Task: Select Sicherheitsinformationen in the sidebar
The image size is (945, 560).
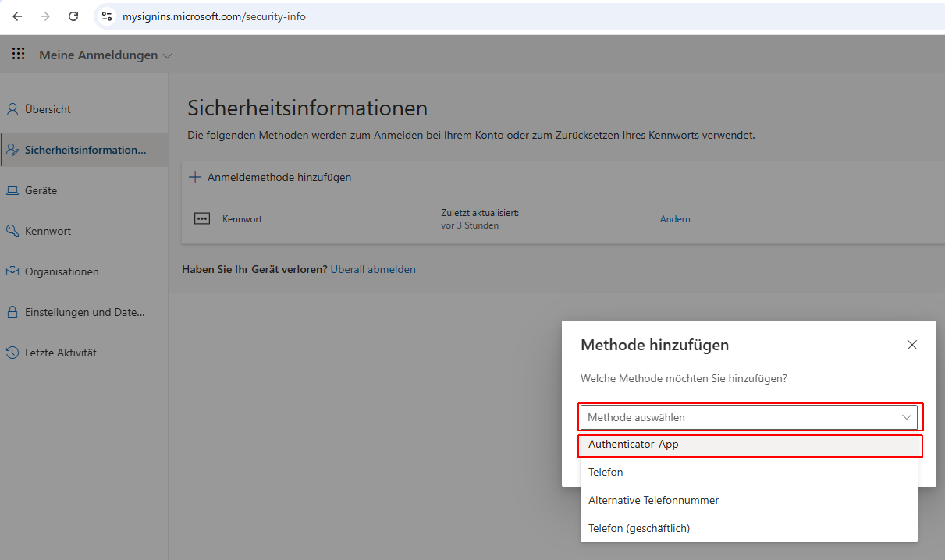Action: click(x=84, y=150)
